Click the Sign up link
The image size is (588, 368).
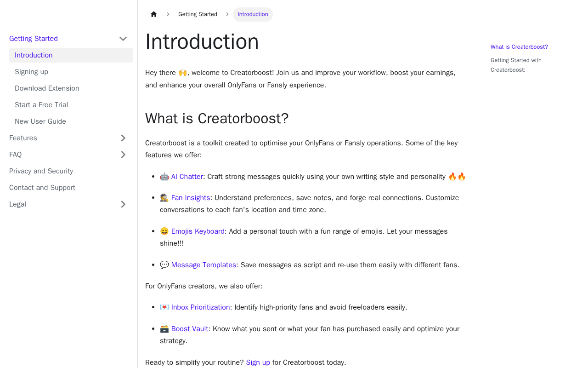pos(258,362)
